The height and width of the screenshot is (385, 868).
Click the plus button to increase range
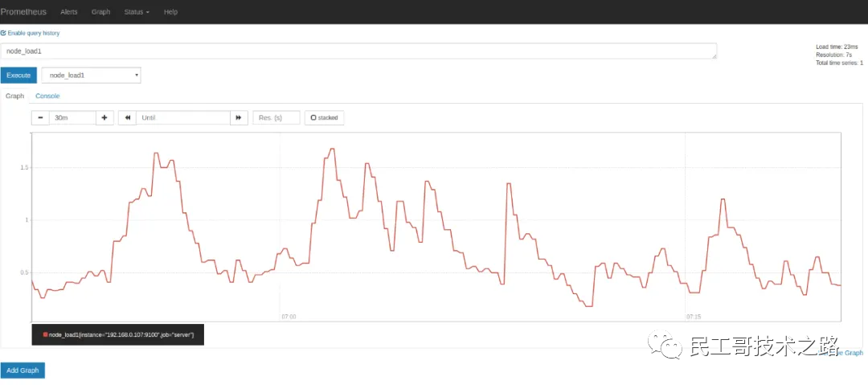[x=104, y=118]
